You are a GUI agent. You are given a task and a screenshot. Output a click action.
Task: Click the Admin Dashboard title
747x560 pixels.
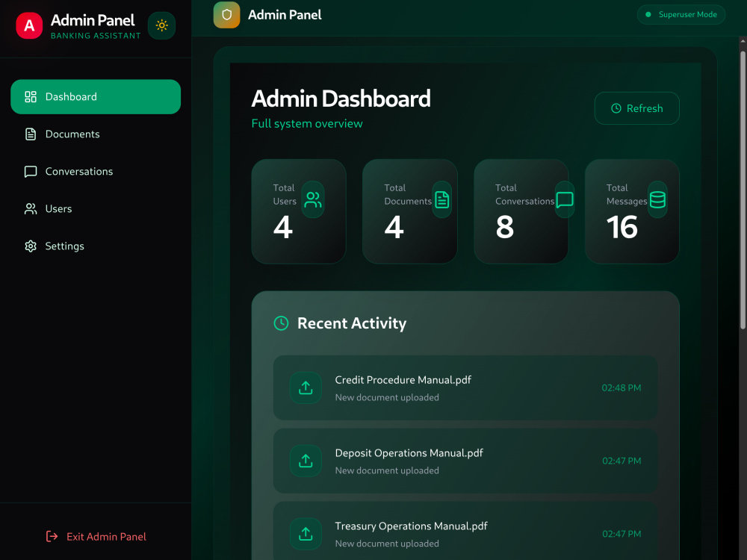[x=341, y=99]
